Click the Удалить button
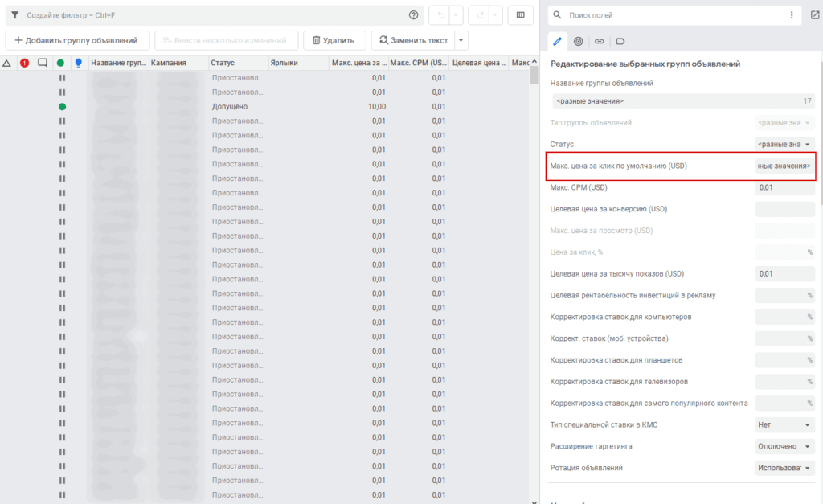 coord(334,40)
